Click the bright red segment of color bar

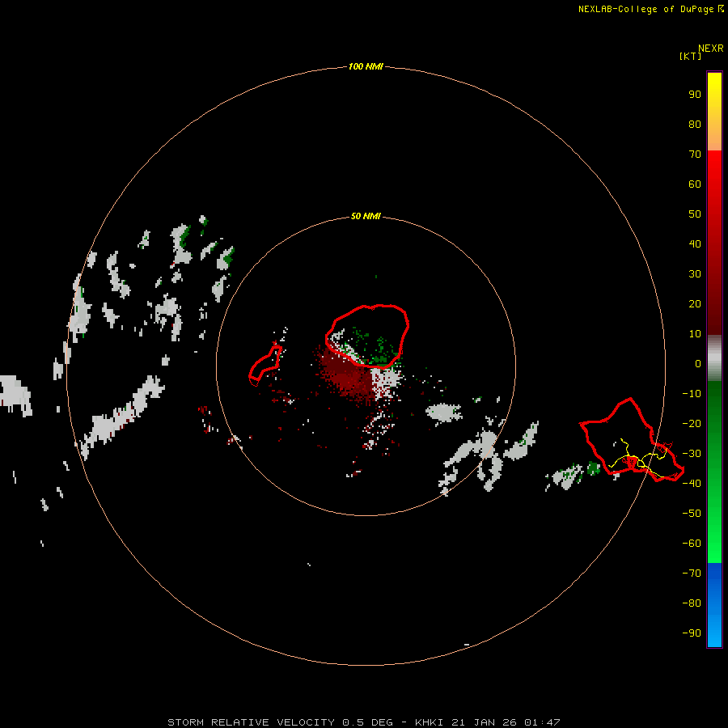click(714, 243)
